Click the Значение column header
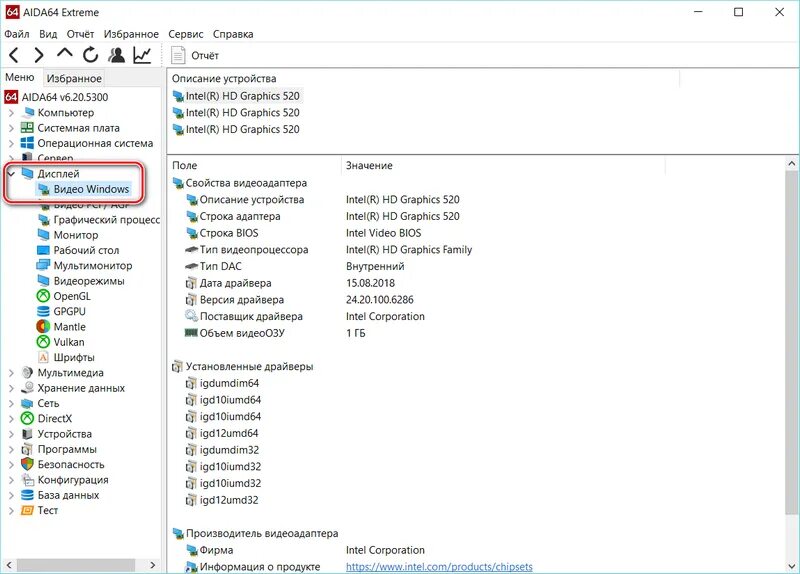Screen dimensions: 800x574 [503, 166]
